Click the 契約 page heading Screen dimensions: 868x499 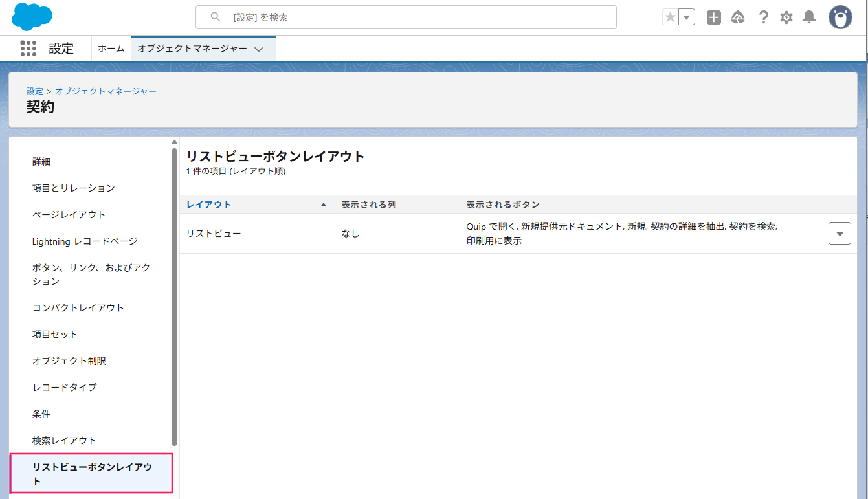click(x=41, y=107)
